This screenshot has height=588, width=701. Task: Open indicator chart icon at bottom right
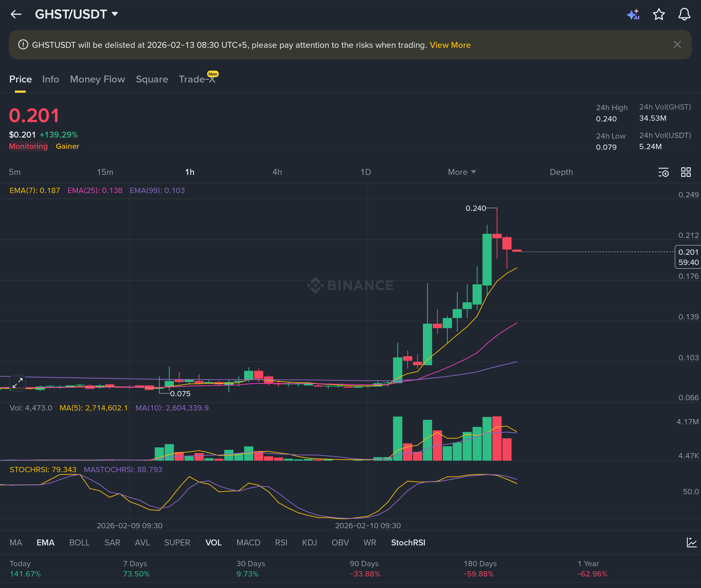691,542
